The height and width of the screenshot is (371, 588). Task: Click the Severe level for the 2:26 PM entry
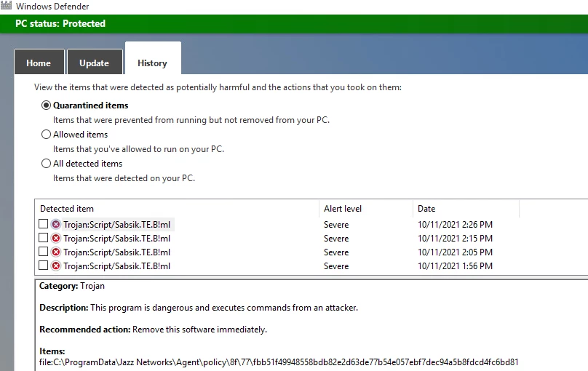(x=336, y=225)
